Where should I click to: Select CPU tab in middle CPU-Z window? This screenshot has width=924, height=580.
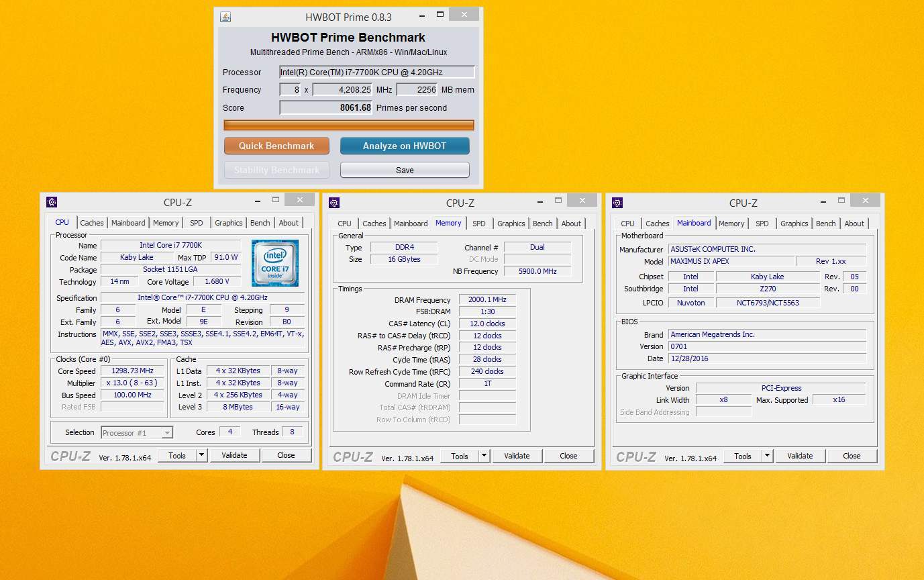coord(345,224)
